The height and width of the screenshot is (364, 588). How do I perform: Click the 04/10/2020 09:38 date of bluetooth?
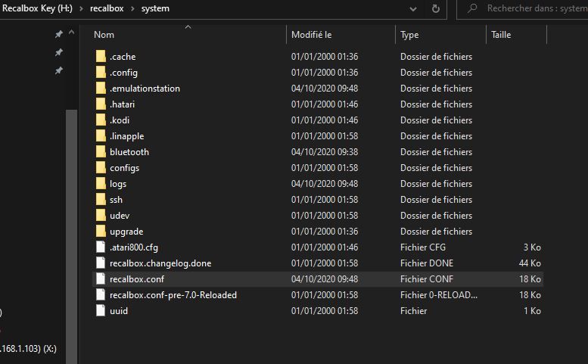[325, 152]
